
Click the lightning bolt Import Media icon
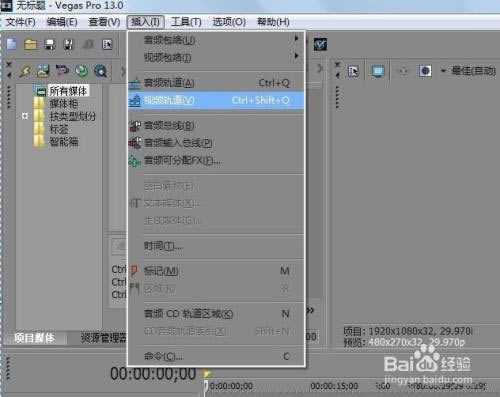[25, 71]
